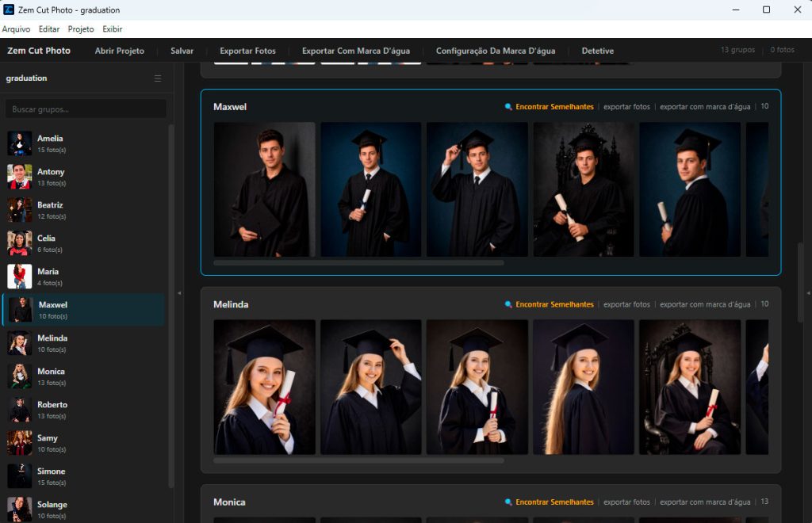This screenshot has width=812, height=523.
Task: Click the main panel vertical scrollbar
Action: point(800,282)
